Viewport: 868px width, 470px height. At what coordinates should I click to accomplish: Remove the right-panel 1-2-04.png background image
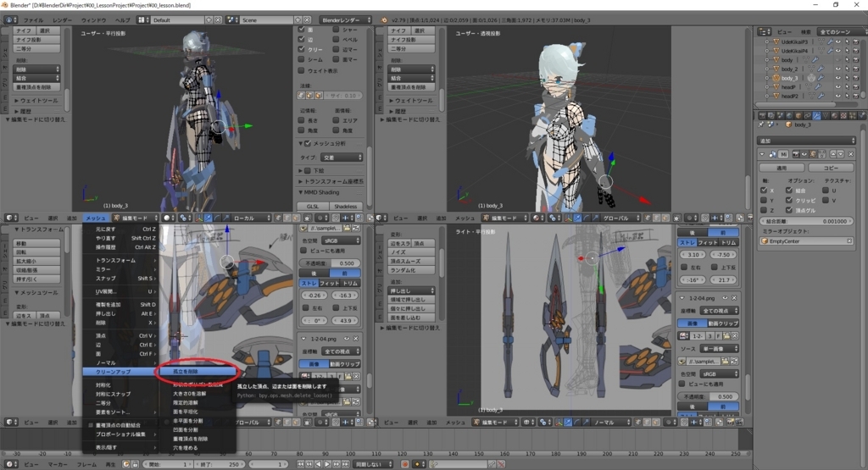tap(736, 298)
